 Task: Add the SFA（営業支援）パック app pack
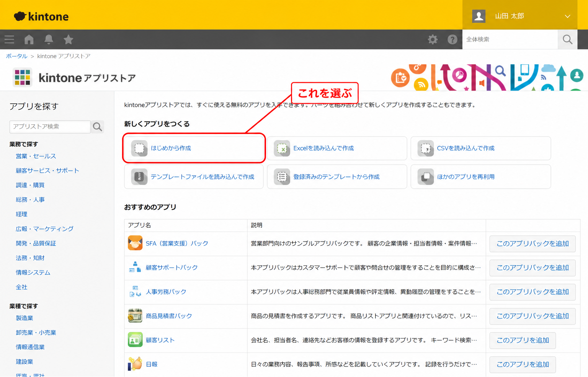tap(532, 244)
